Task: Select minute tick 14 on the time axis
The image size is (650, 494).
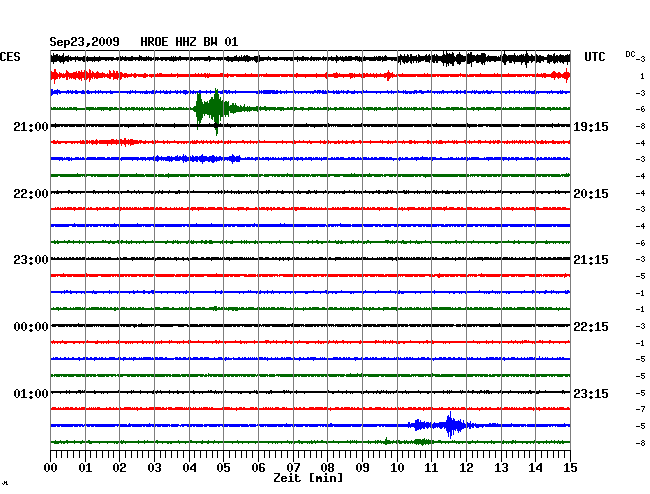Action: tap(535, 467)
